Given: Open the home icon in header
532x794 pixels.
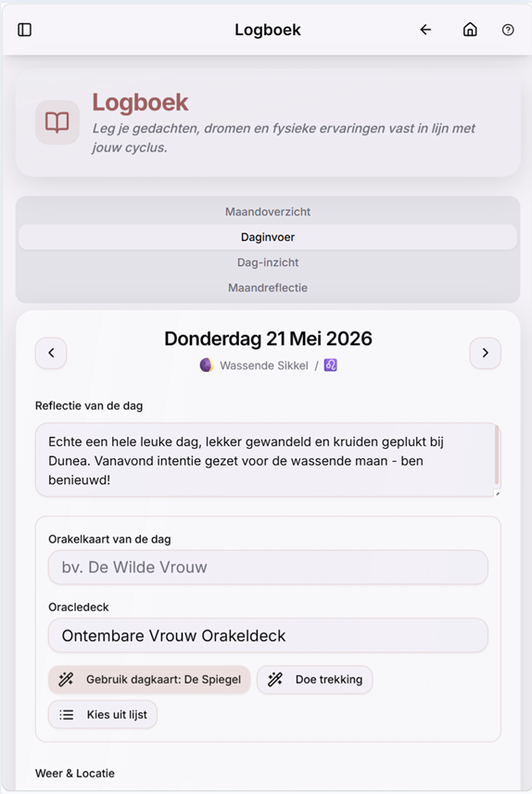Looking at the screenshot, I should (470, 30).
